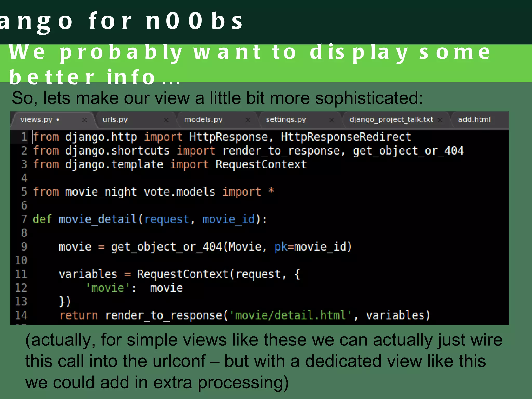Click 'def' keyword on line 7

[42, 219]
